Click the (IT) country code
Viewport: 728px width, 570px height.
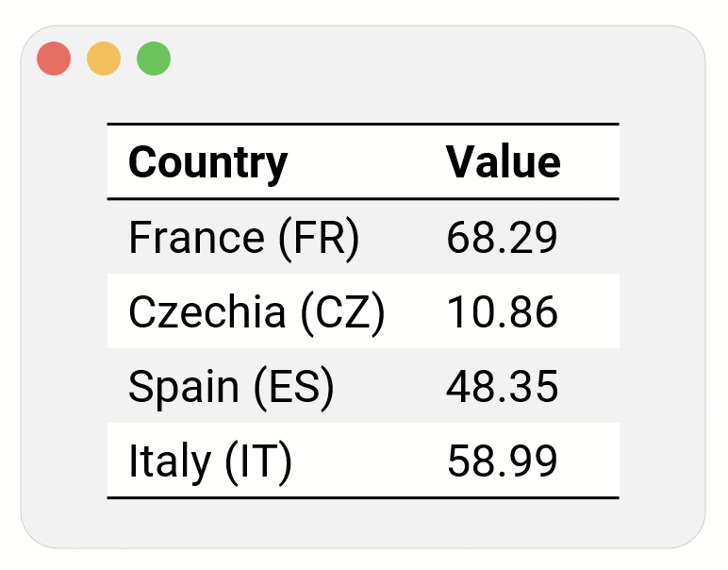tap(257, 461)
